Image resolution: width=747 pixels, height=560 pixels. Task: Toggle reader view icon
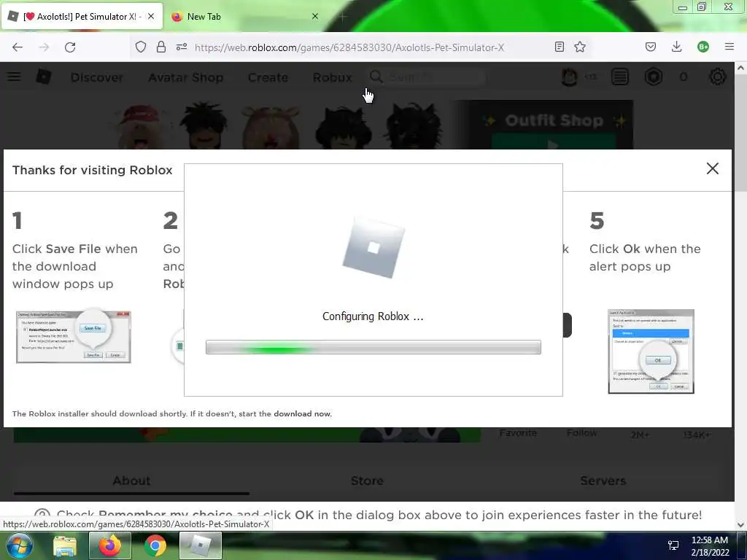pyautogui.click(x=560, y=47)
